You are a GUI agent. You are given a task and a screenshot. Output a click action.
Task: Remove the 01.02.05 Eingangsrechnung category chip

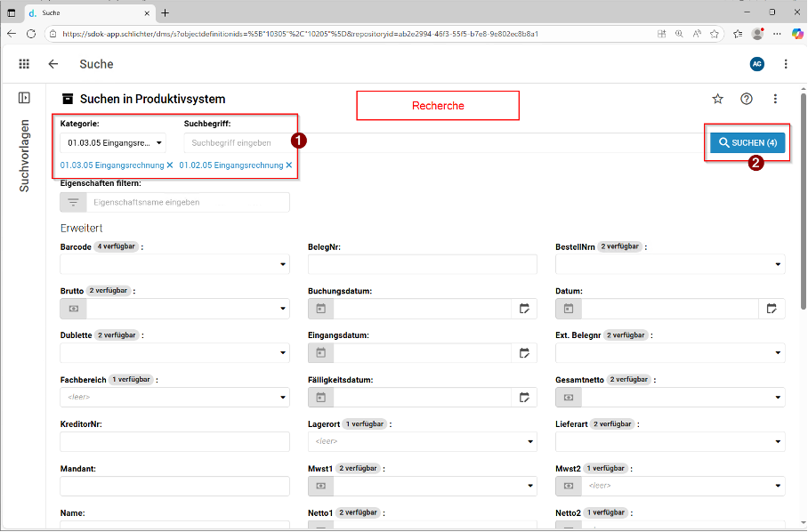click(288, 165)
